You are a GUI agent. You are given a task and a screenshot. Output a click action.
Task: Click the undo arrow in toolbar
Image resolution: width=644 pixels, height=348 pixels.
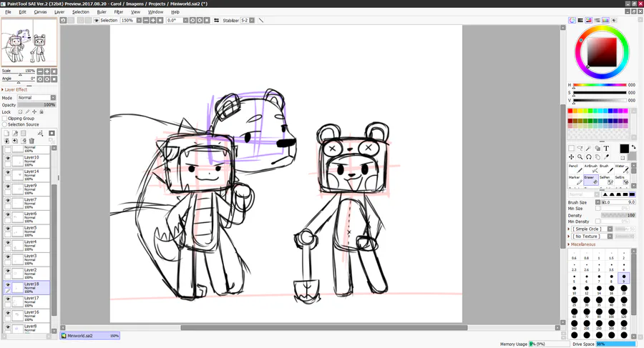click(63, 20)
